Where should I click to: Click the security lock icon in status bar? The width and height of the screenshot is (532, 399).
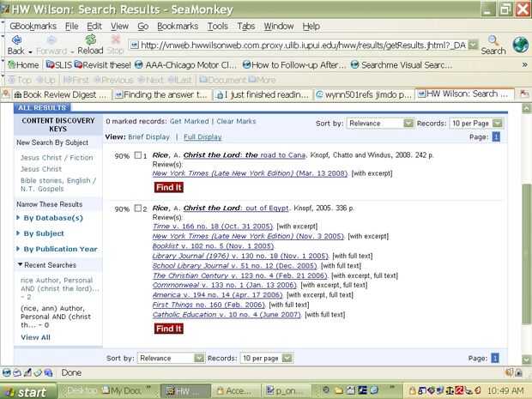click(x=518, y=372)
